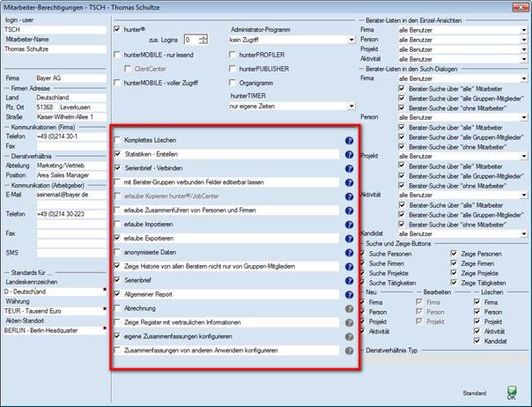Check the Abrechnung checkbox
Viewport: 532px width, 407px height.
tap(118, 308)
